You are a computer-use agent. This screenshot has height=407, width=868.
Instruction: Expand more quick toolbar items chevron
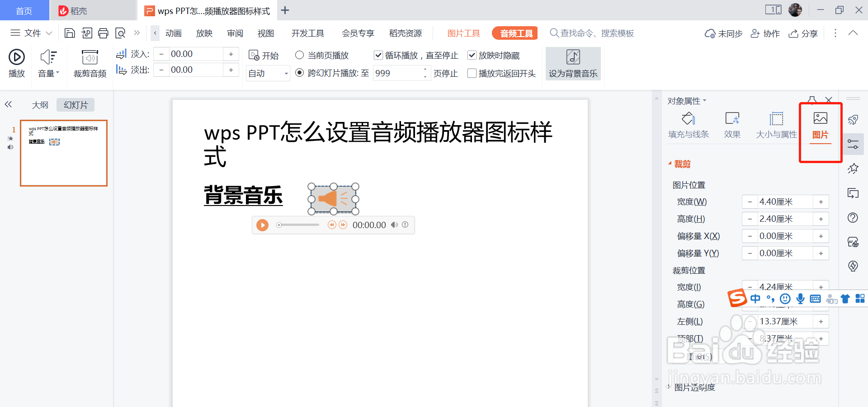(x=137, y=33)
